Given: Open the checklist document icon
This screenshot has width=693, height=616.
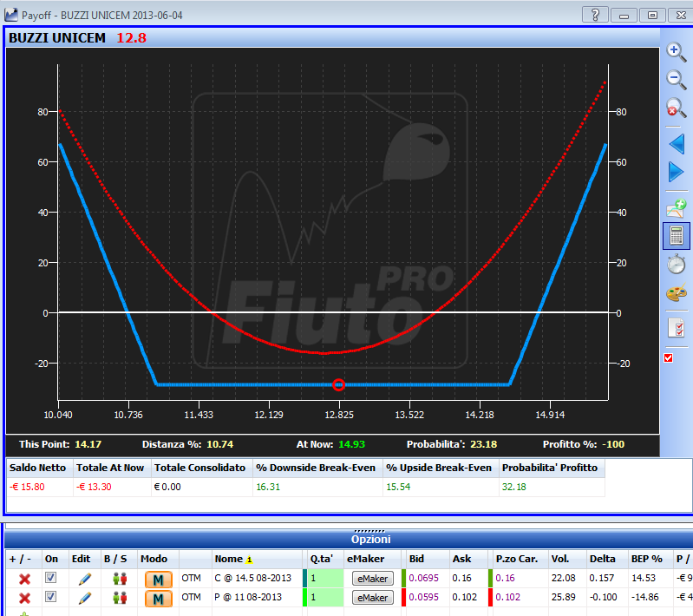Looking at the screenshot, I should click(677, 328).
